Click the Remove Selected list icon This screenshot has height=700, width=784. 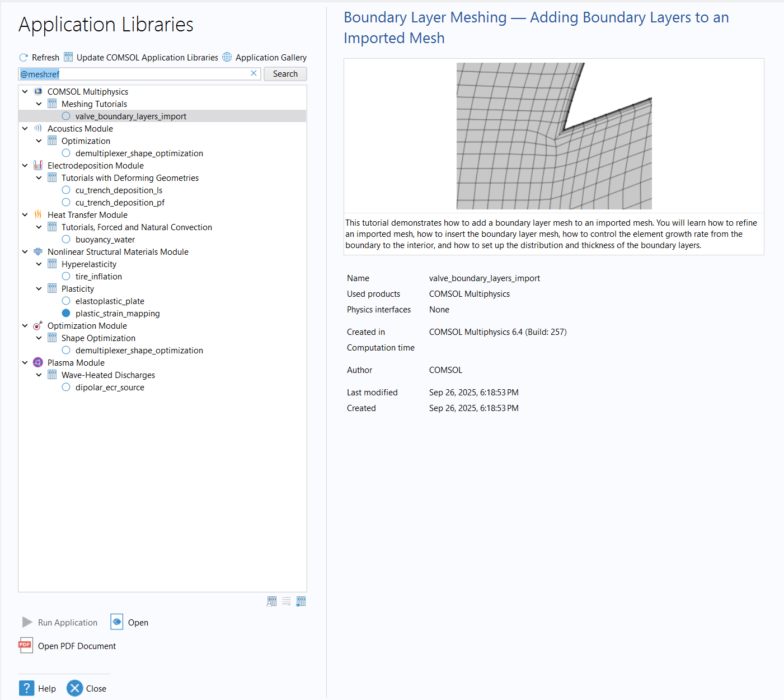(x=287, y=601)
